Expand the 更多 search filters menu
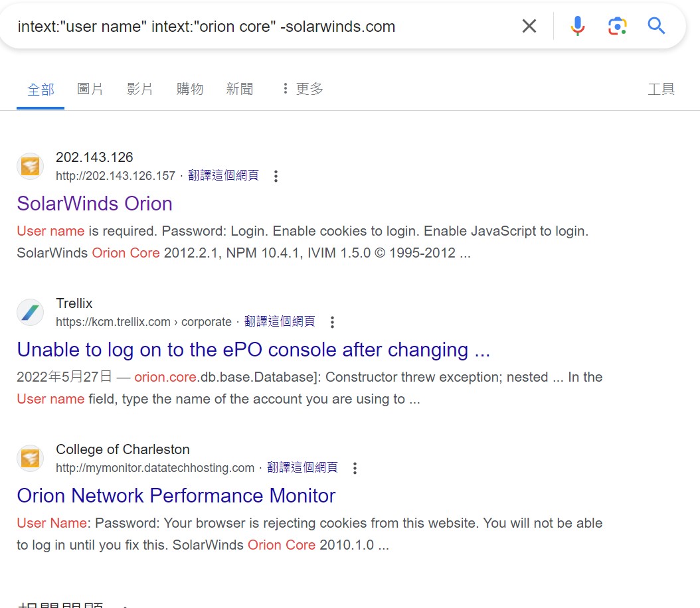This screenshot has width=700, height=608. pyautogui.click(x=302, y=89)
